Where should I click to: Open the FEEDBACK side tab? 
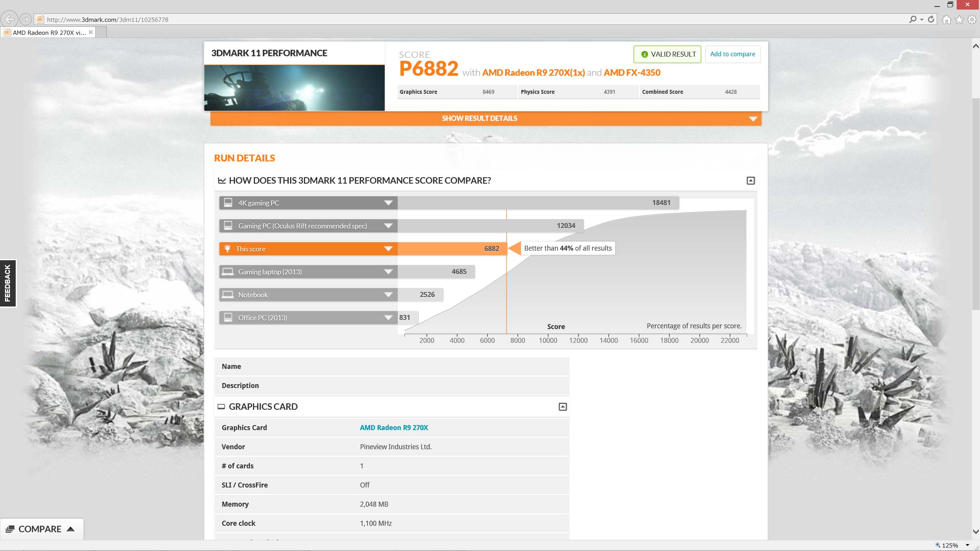point(8,283)
